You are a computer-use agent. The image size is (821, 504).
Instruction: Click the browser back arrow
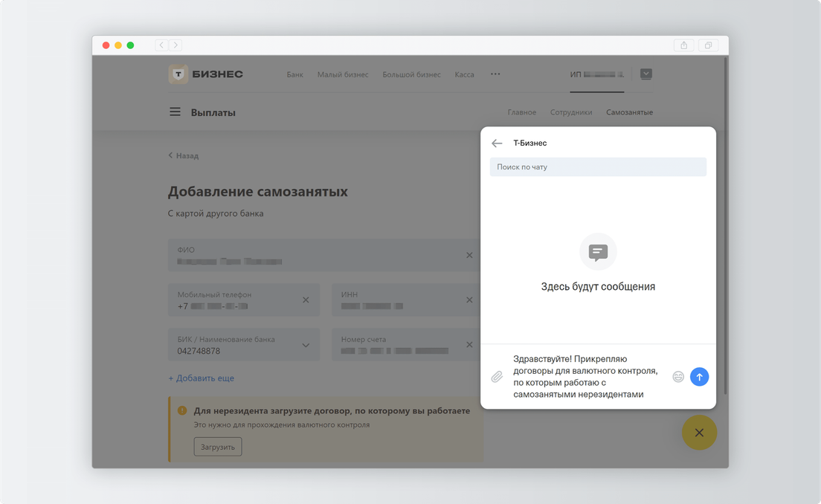pyautogui.click(x=161, y=45)
